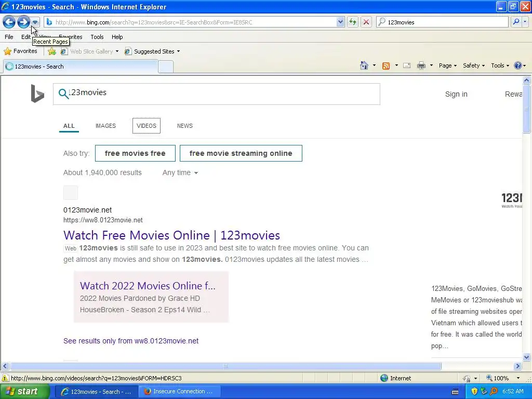The height and width of the screenshot is (399, 532).
Task: Expand the address bar history dropdown
Action: coord(340,22)
